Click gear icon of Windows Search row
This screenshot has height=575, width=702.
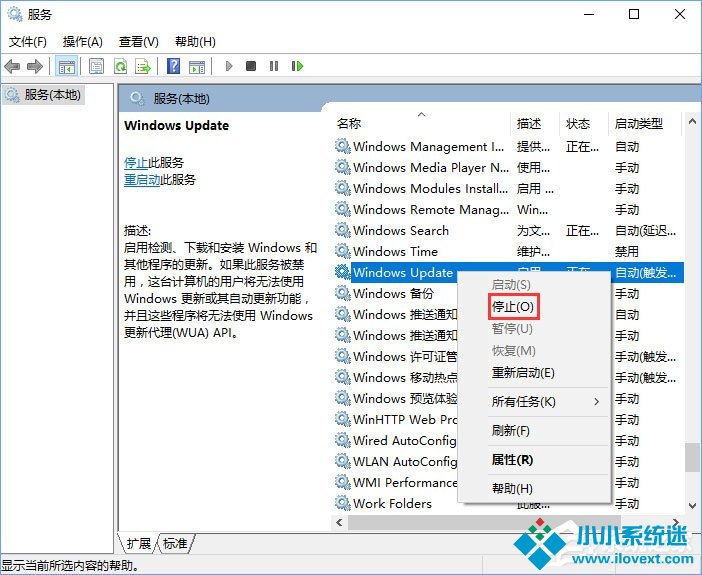click(x=342, y=230)
